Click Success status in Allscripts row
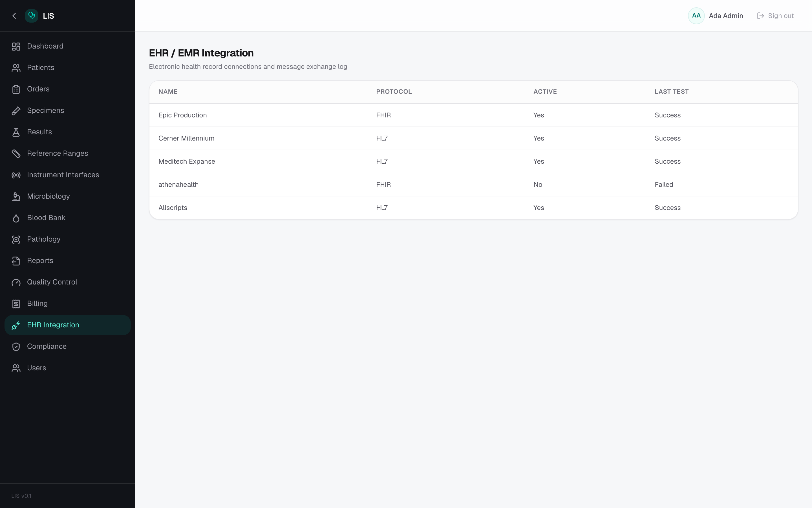The width and height of the screenshot is (812, 508). point(667,208)
